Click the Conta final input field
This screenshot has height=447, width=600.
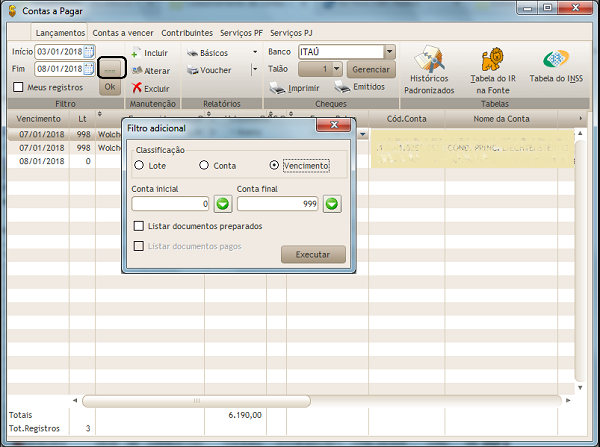(277, 204)
